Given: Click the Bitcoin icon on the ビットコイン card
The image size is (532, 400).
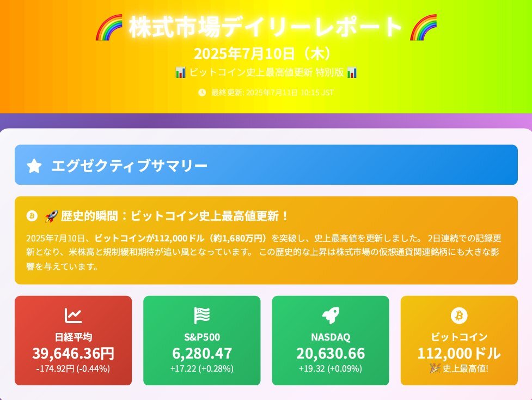Looking at the screenshot, I should [459, 316].
